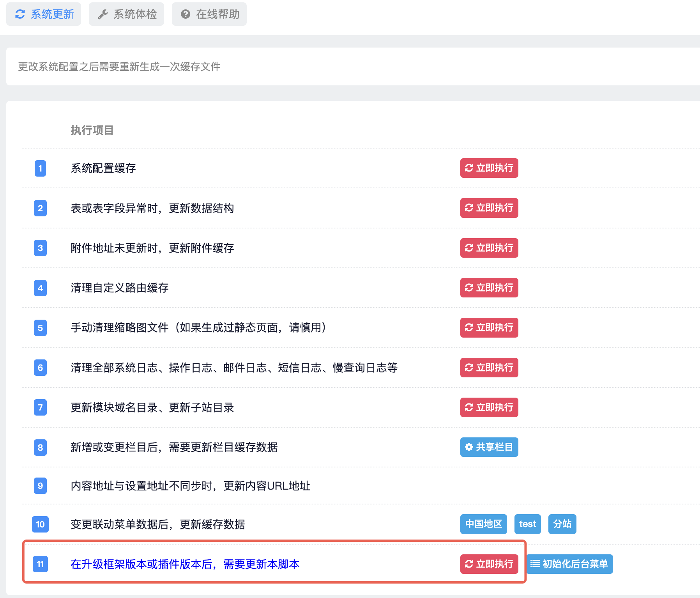This screenshot has height=598, width=700.
Task: Click number badge 9
Action: [x=40, y=486]
